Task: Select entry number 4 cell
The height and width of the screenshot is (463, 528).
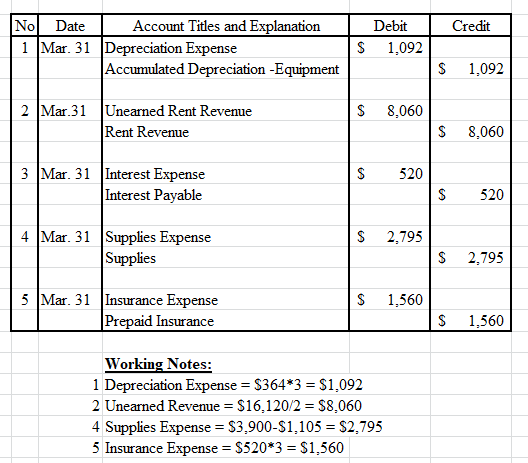Action: point(25,237)
